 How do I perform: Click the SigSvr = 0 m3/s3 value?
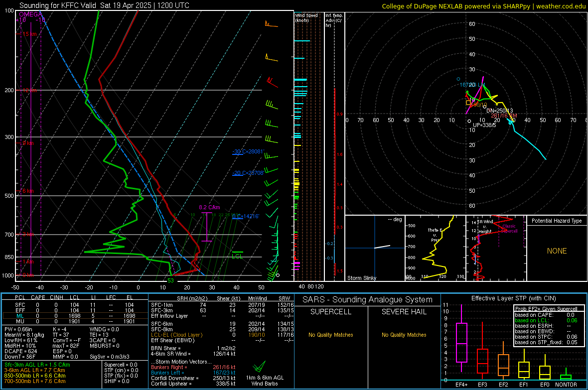click(x=110, y=357)
